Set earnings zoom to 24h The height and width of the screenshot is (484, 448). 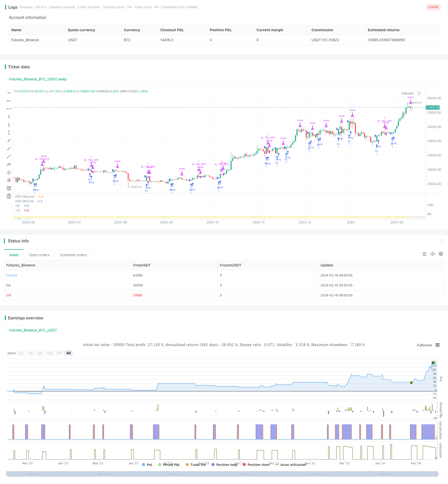(x=59, y=353)
